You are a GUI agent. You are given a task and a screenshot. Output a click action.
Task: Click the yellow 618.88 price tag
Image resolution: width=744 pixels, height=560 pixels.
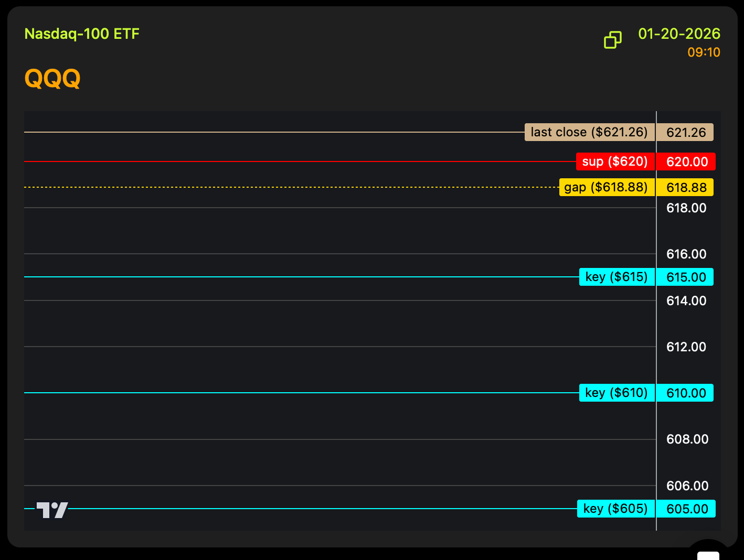(685, 187)
